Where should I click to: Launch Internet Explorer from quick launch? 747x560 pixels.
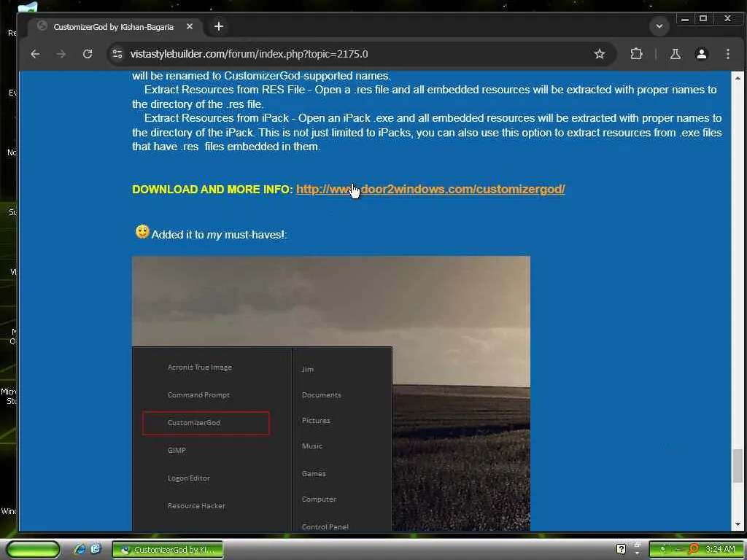(x=80, y=550)
